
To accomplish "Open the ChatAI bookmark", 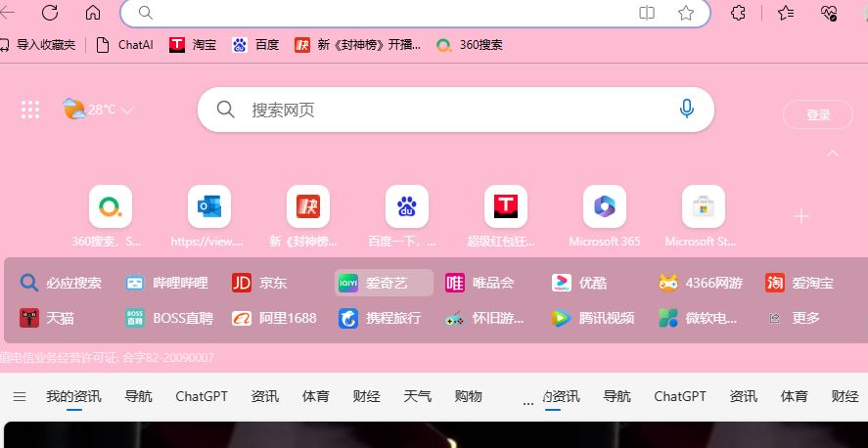I will tap(124, 45).
